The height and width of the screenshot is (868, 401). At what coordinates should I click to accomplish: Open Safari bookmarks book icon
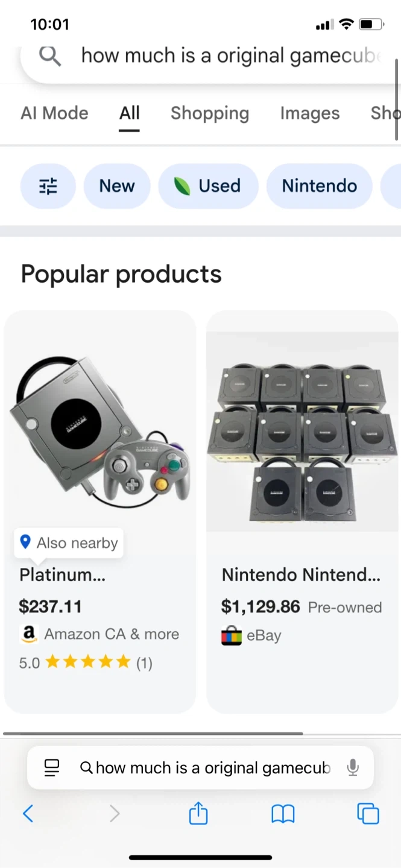point(282,814)
